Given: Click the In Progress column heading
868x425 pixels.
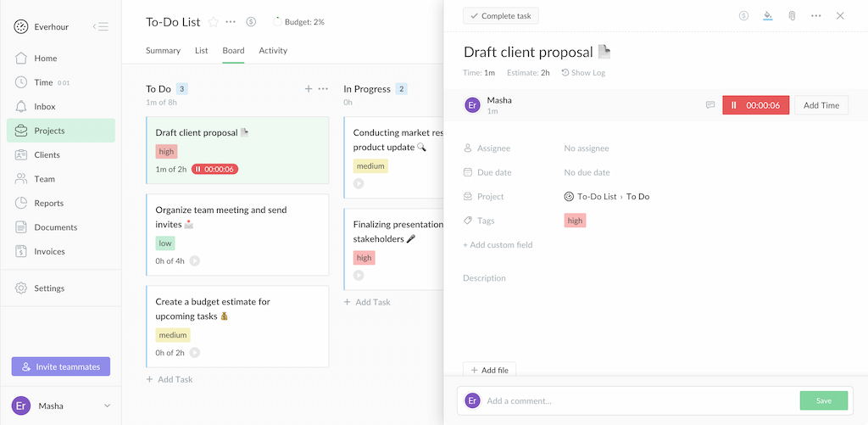Looking at the screenshot, I should (x=367, y=89).
